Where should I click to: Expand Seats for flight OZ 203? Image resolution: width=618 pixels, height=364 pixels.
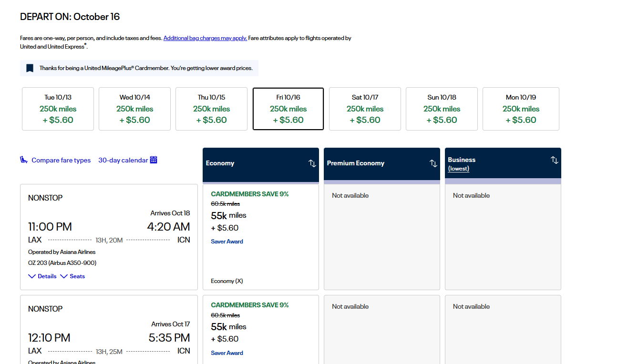coord(72,276)
